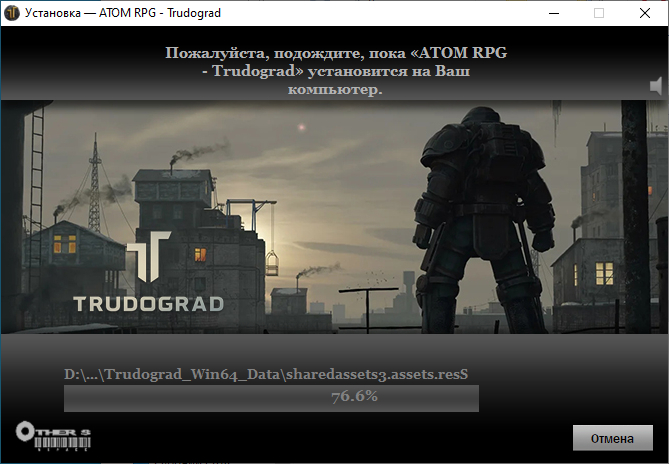Click the TRUDOGRAD logo on the artwork
The width and height of the screenshot is (669, 464).
point(148,272)
